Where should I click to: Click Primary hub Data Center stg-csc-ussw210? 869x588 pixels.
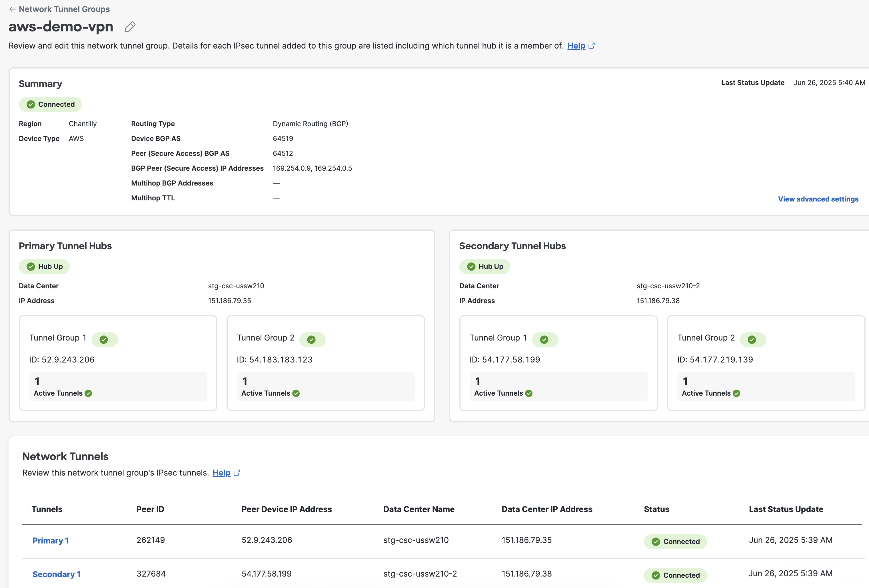[x=236, y=286]
